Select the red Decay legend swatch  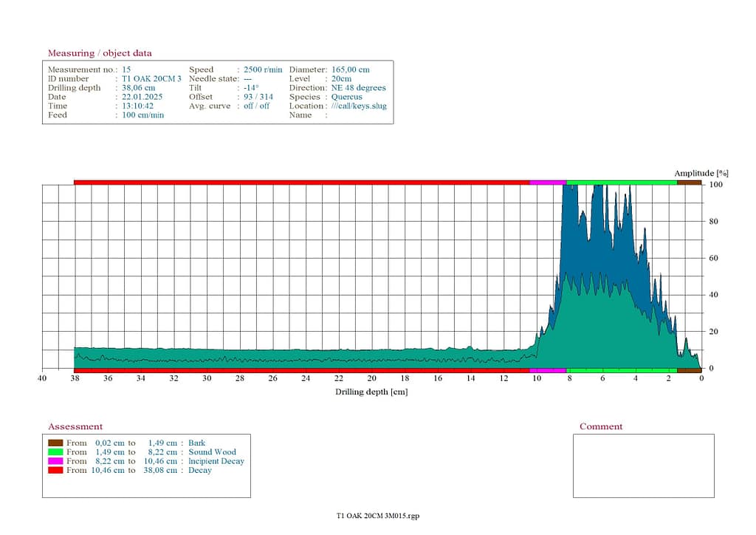point(55,470)
